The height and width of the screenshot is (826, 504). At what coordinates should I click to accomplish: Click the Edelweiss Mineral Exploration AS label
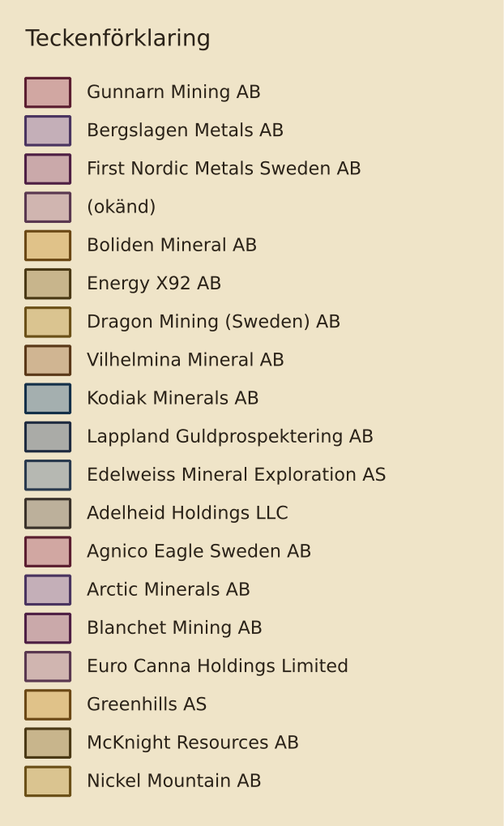237,475
